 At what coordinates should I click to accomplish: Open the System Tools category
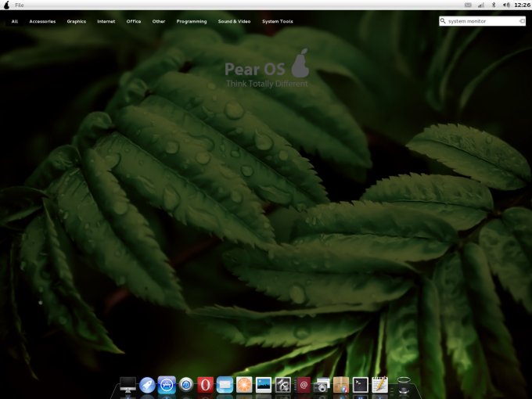click(x=278, y=21)
